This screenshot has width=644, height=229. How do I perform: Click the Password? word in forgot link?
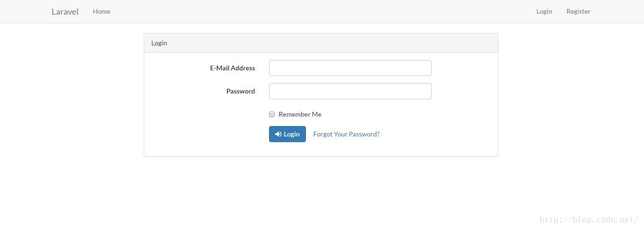tap(364, 134)
